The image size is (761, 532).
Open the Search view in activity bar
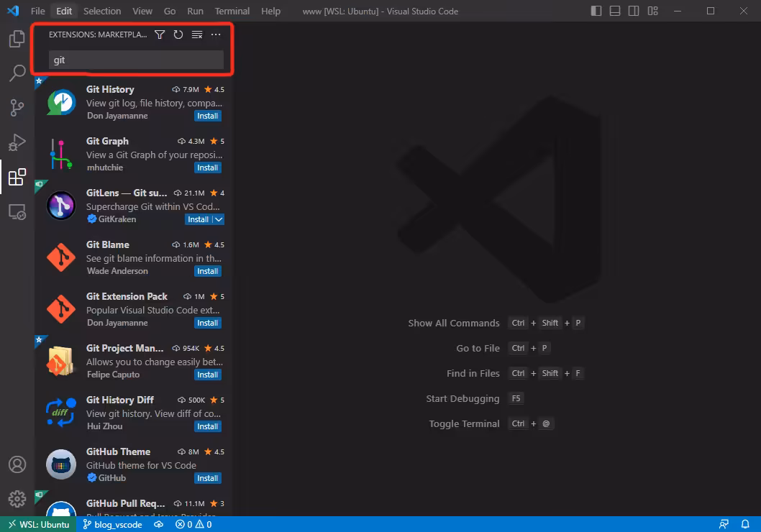[17, 73]
